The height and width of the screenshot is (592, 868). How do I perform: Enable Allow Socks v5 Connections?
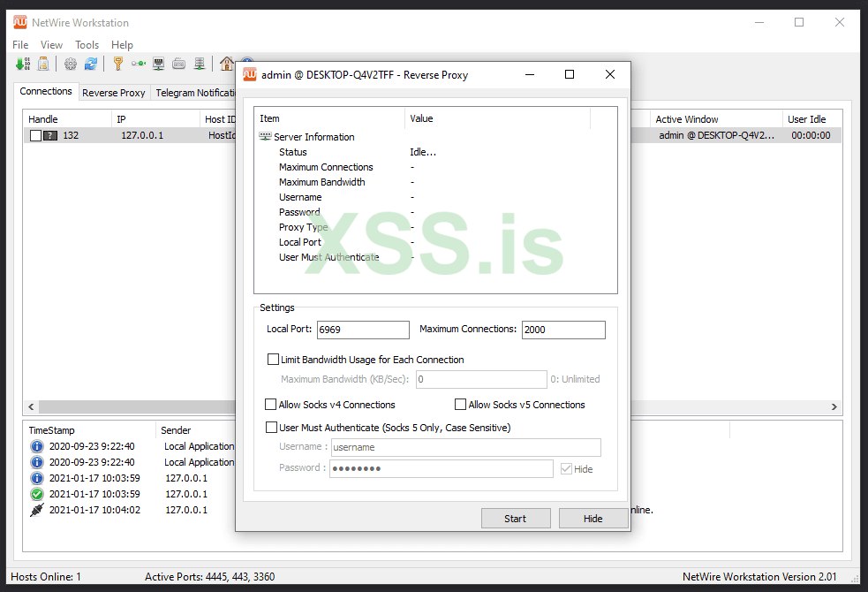pos(460,405)
